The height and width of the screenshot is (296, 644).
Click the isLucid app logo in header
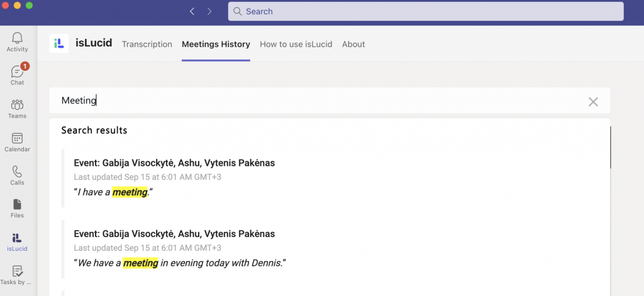pyautogui.click(x=59, y=43)
